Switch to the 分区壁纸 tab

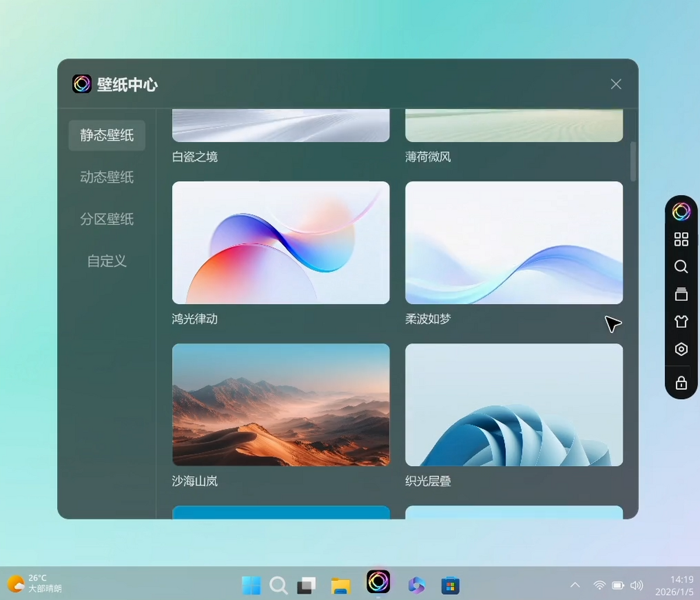107,219
